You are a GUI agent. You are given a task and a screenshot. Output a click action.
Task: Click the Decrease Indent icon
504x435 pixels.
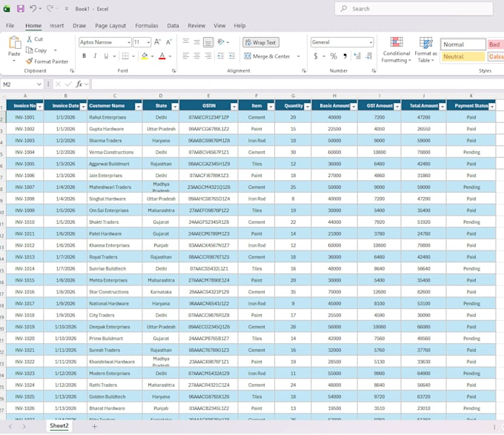click(x=221, y=56)
